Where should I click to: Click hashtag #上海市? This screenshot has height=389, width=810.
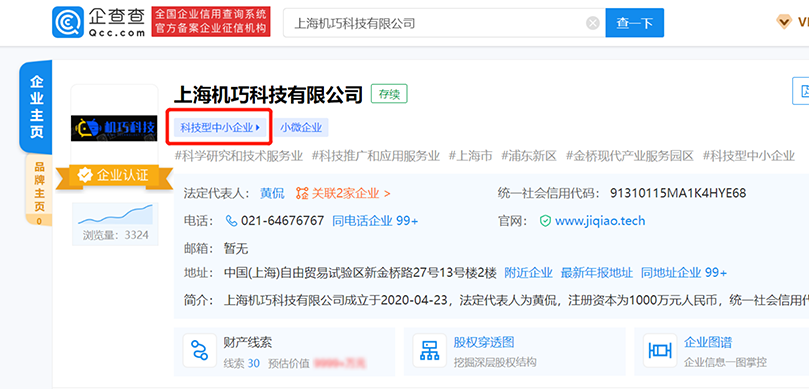(471, 155)
